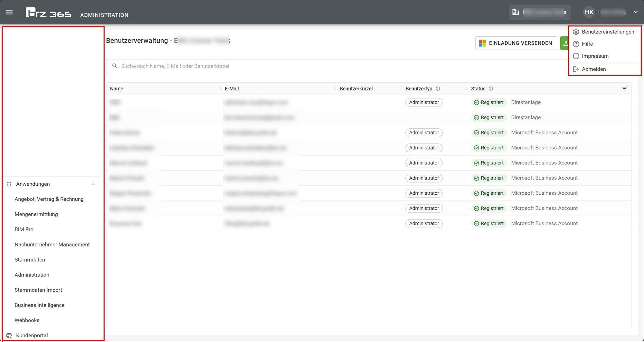Click the third row's Microsoft Business Account

544,133
